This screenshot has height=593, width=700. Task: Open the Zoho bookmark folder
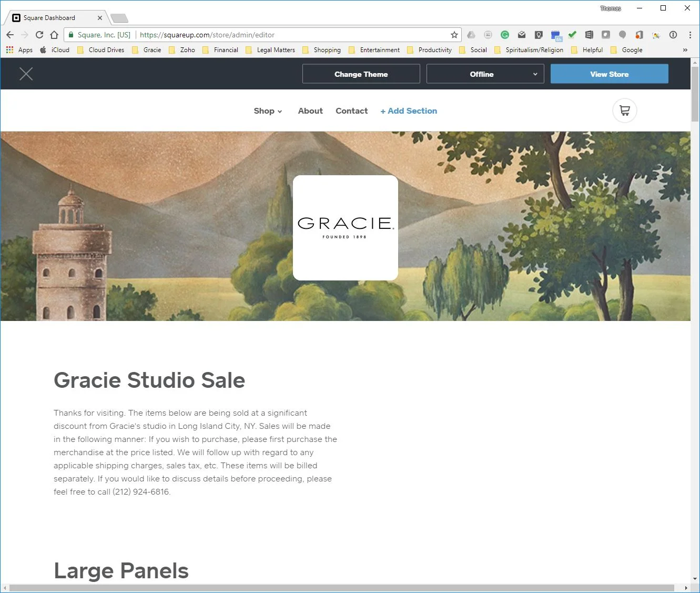[x=182, y=50]
